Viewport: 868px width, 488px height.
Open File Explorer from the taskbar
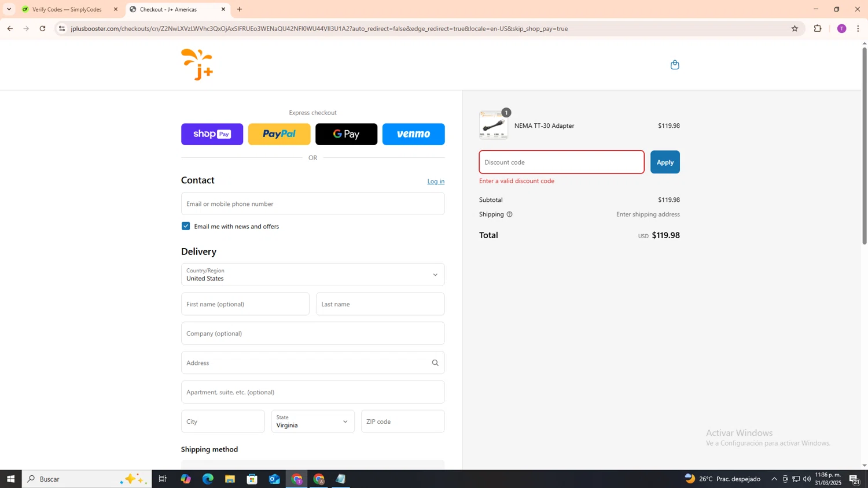click(x=230, y=479)
